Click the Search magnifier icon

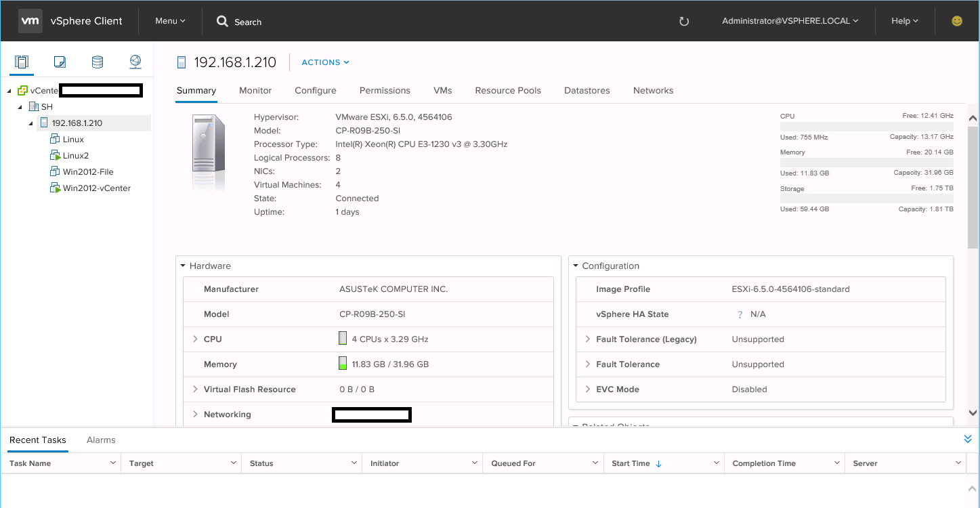coord(222,22)
